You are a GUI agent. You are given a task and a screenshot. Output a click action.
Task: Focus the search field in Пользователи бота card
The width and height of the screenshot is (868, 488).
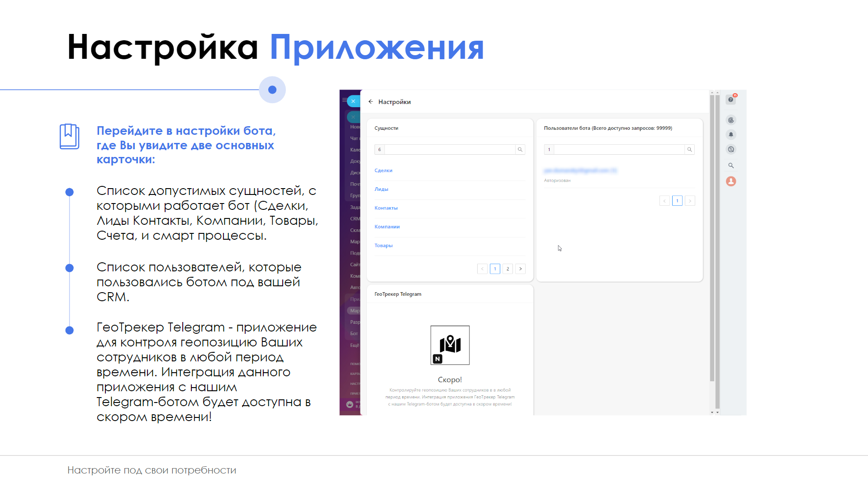pos(619,150)
